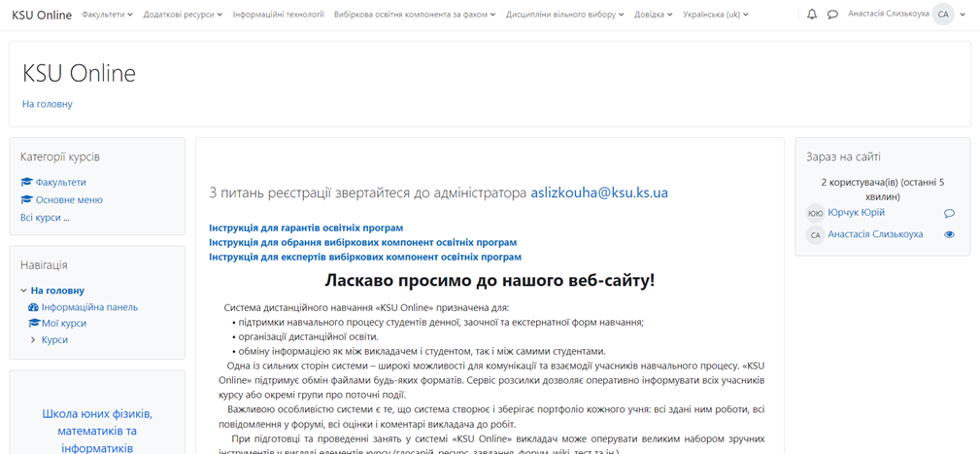Click the На головну breadcrumb link
Image resolution: width=980 pixels, height=454 pixels.
click(x=48, y=104)
